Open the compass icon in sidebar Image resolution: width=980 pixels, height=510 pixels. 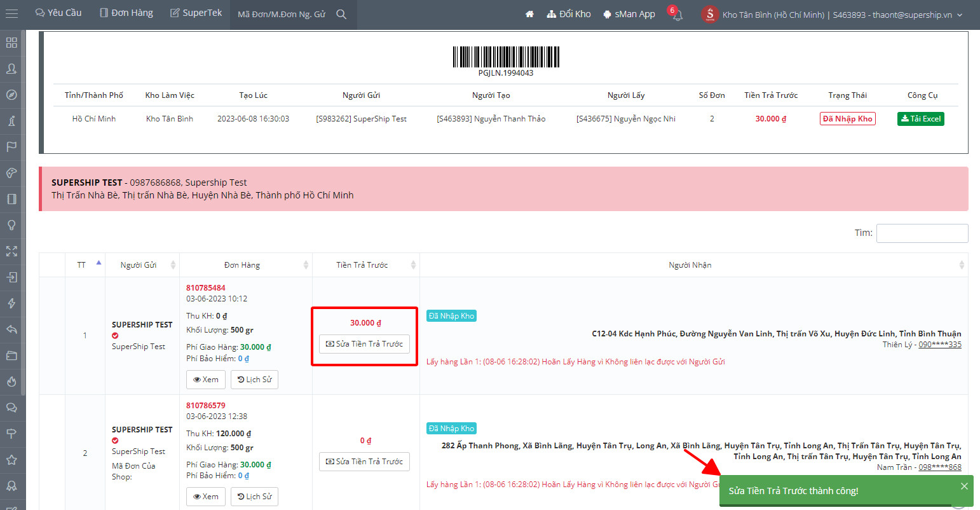[x=11, y=95]
